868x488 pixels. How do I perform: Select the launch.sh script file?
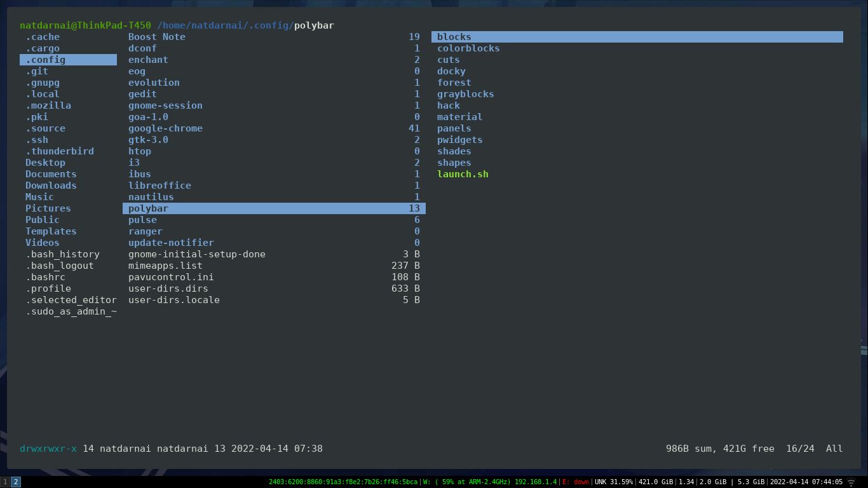(x=463, y=174)
